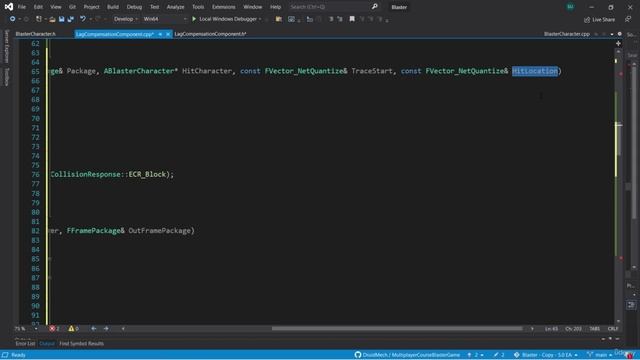Open the account profile avatar
Screen dimensions: 640x360
(570, 7)
